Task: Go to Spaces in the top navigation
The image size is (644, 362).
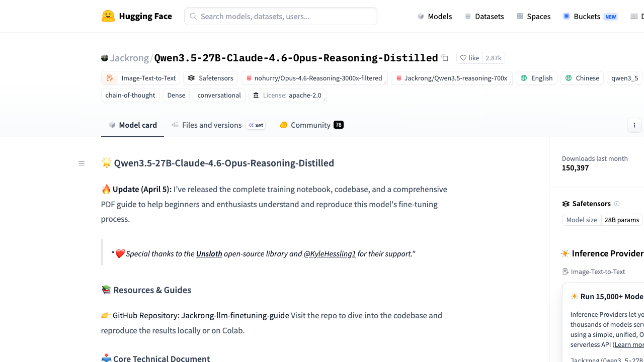Action: click(534, 16)
